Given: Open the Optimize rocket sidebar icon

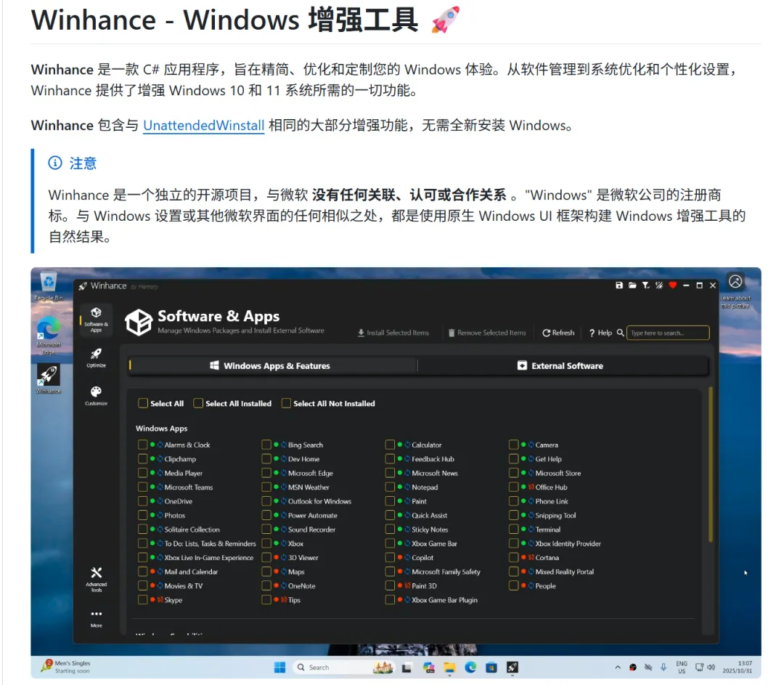Looking at the screenshot, I should pyautogui.click(x=96, y=358).
